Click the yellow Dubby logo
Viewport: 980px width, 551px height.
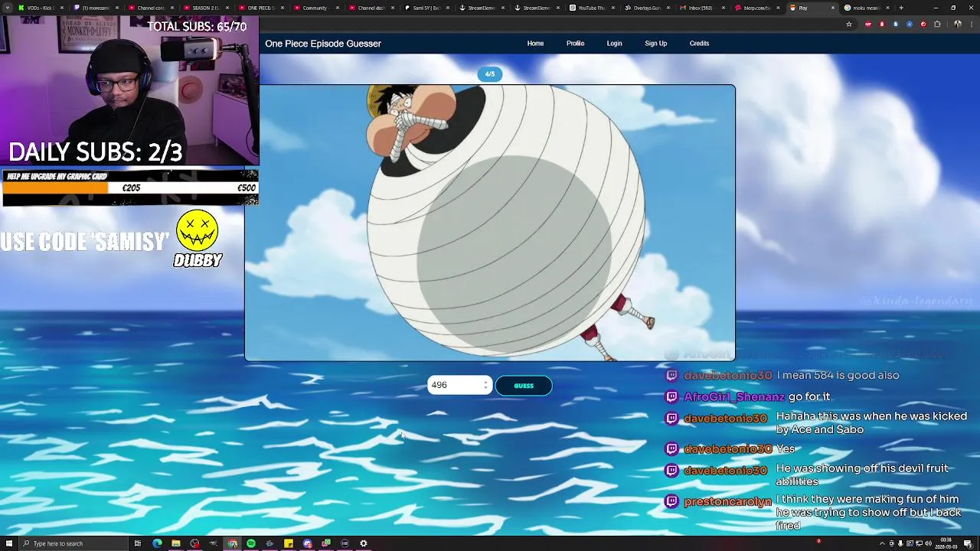click(198, 239)
